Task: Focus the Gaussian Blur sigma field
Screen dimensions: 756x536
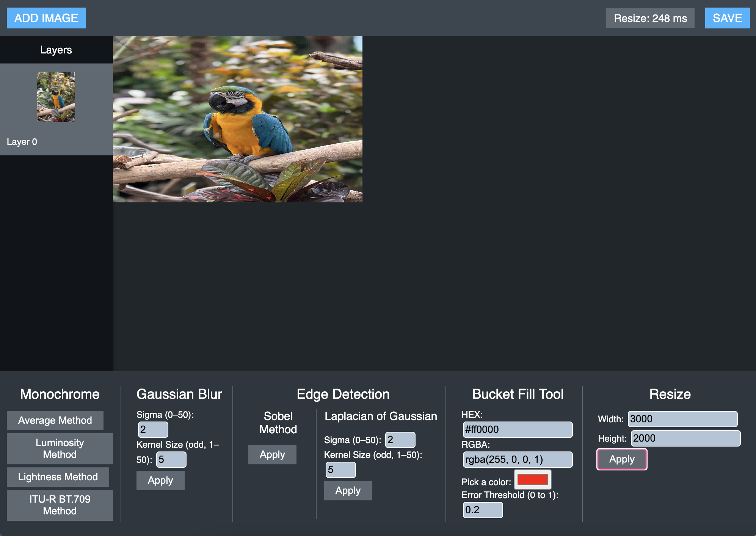Action: pos(152,429)
